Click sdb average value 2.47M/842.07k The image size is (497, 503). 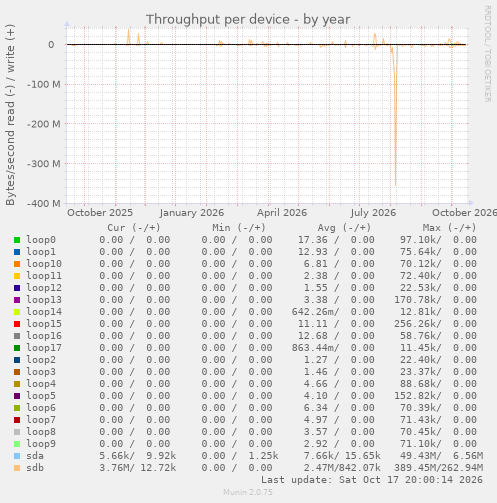[x=342, y=468]
